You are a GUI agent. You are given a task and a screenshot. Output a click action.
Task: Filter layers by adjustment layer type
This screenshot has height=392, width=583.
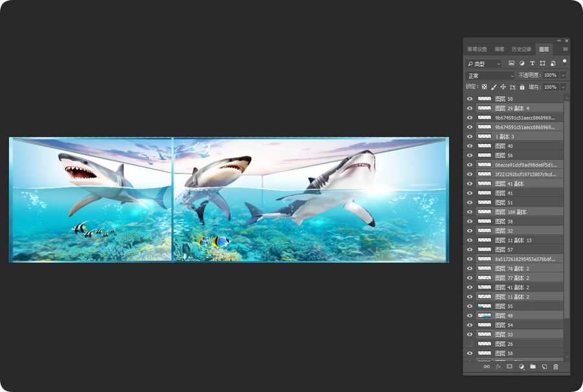[x=522, y=63]
